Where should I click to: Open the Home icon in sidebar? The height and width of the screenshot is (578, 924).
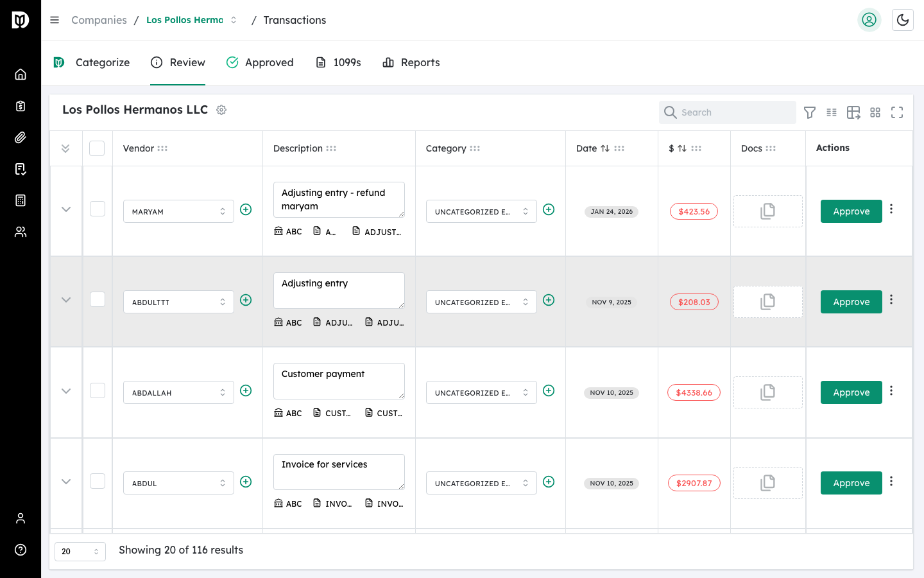(x=21, y=74)
